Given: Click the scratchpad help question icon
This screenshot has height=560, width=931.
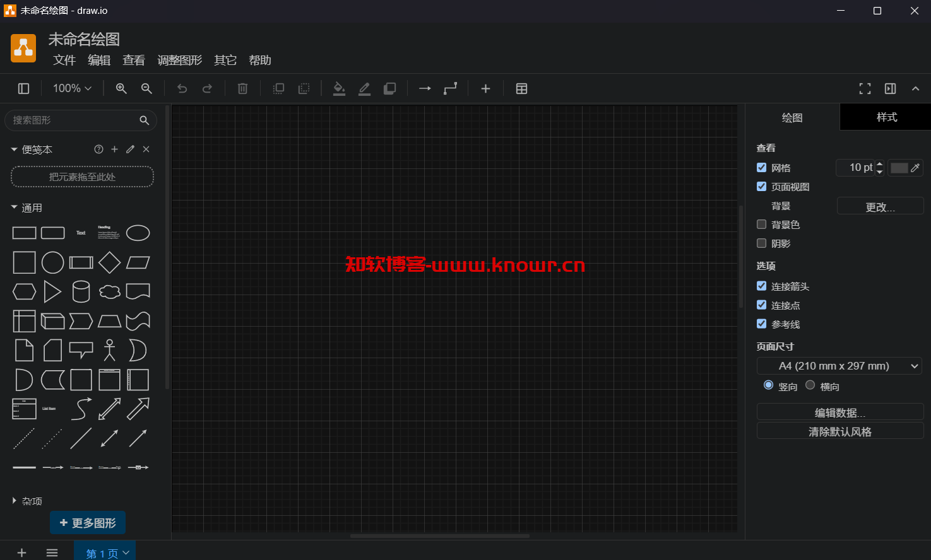Looking at the screenshot, I should [98, 149].
